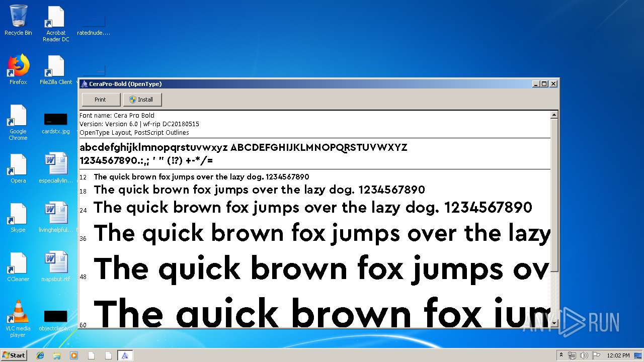Select the mapsbut.rtf document icon

[56, 267]
